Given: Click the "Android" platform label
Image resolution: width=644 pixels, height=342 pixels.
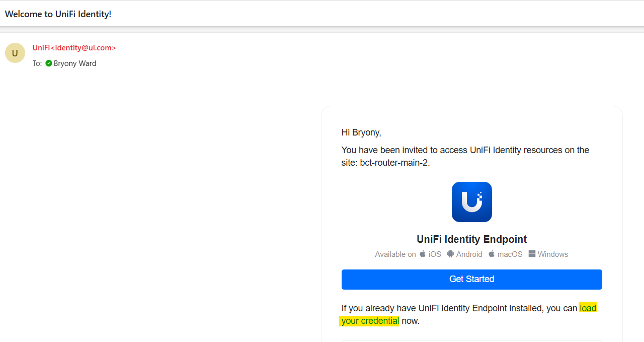Looking at the screenshot, I should coord(469,254).
